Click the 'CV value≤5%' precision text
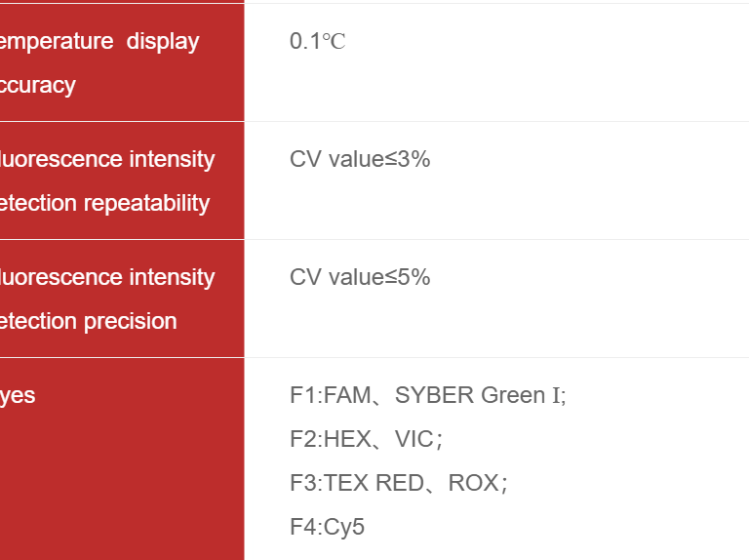The image size is (749, 560). pos(360,277)
